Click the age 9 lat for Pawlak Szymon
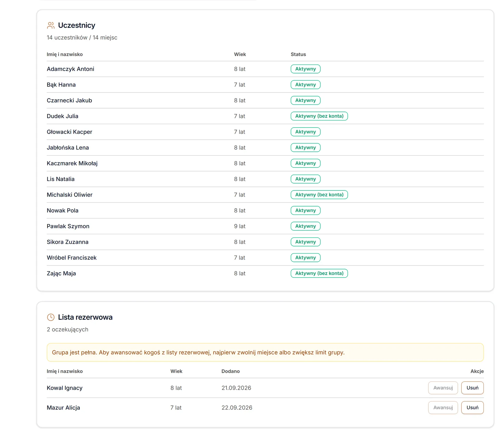504x437 pixels. (x=240, y=226)
